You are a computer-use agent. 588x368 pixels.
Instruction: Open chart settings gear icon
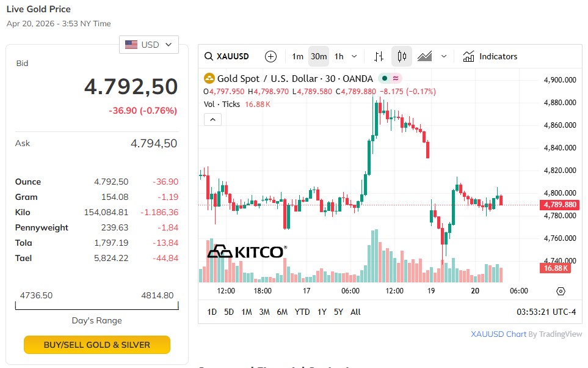point(561,291)
